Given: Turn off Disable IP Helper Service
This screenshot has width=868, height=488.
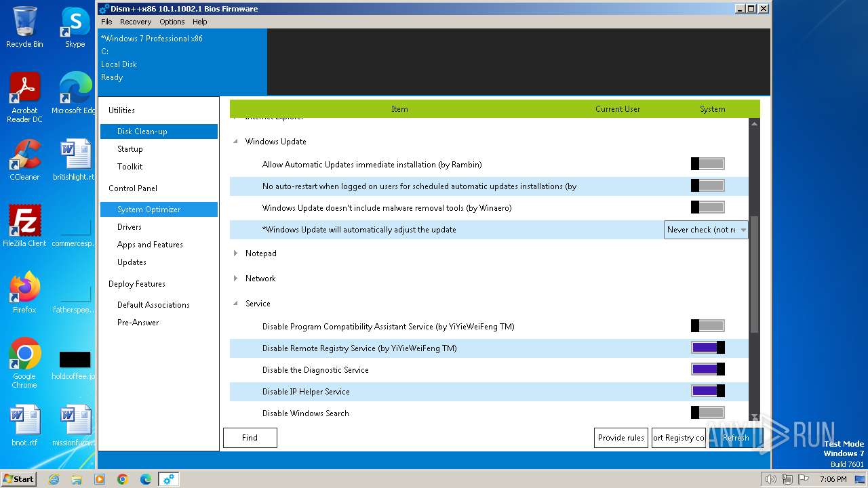Looking at the screenshot, I should coord(708,391).
